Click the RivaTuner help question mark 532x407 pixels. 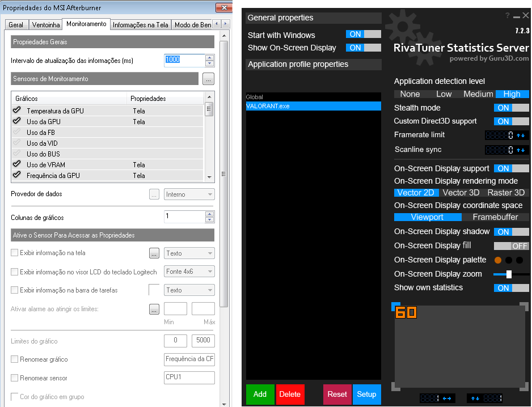(x=507, y=15)
